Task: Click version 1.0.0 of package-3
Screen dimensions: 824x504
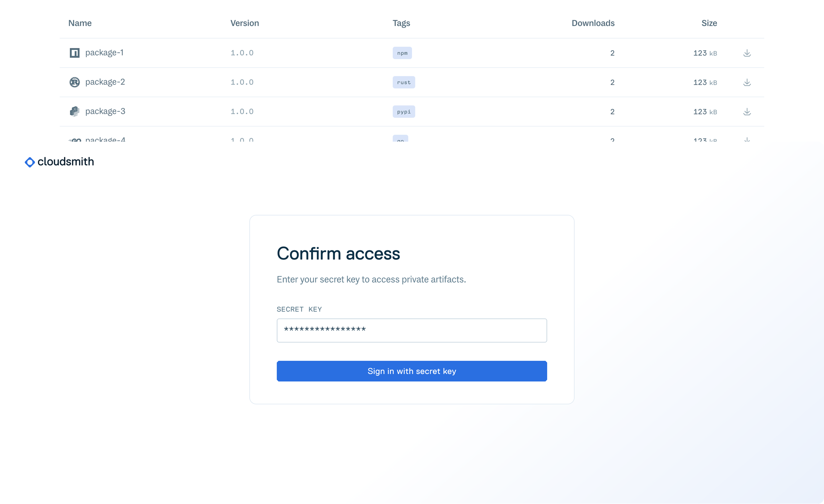Action: 242,112
